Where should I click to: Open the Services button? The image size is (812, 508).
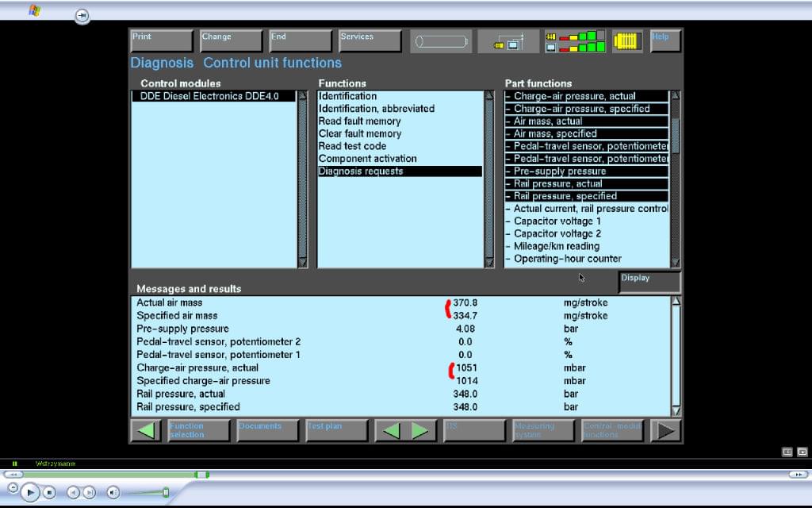point(370,41)
